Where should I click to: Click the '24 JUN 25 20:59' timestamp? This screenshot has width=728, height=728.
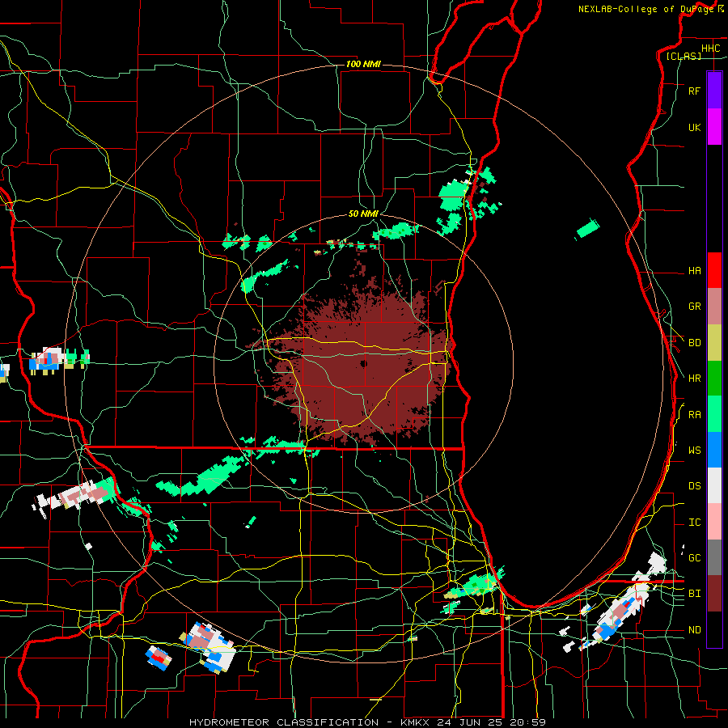(491, 722)
